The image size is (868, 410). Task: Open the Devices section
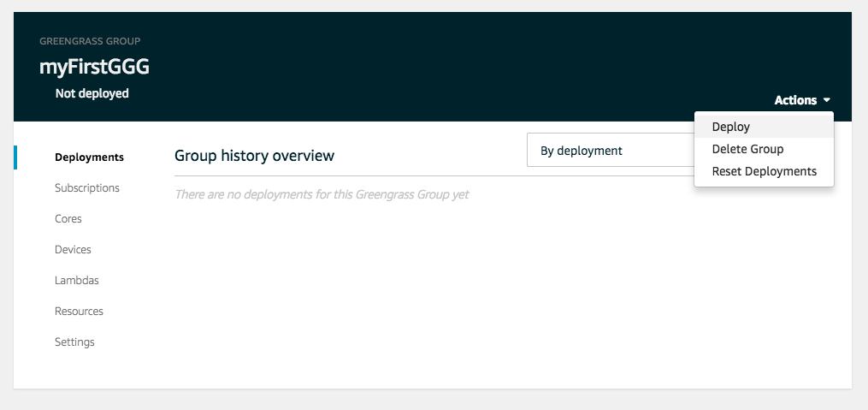(x=73, y=250)
